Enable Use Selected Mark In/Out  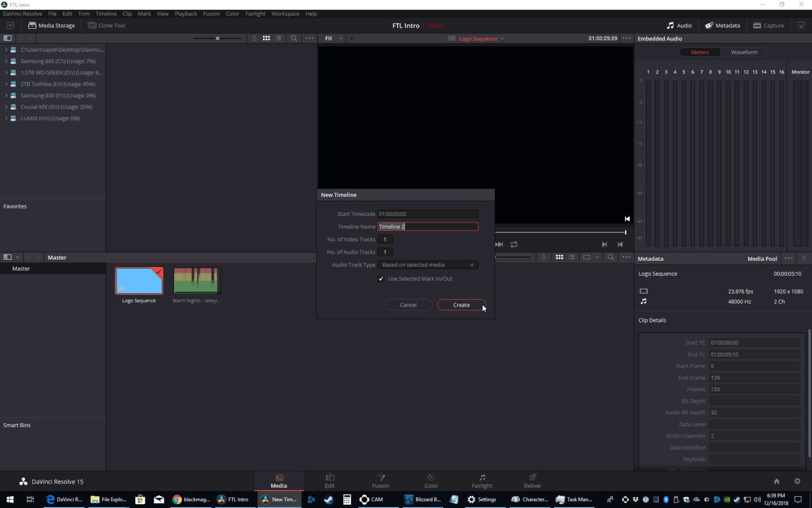pos(381,278)
